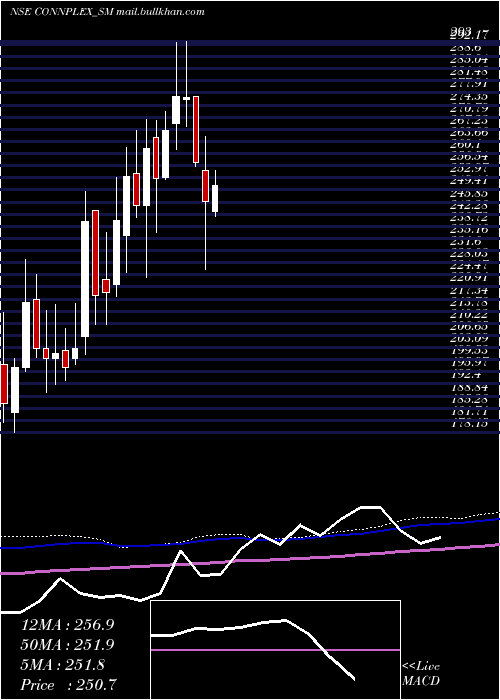Click the 192.4 price axis label
The image size is (500, 700).
pos(465,376)
